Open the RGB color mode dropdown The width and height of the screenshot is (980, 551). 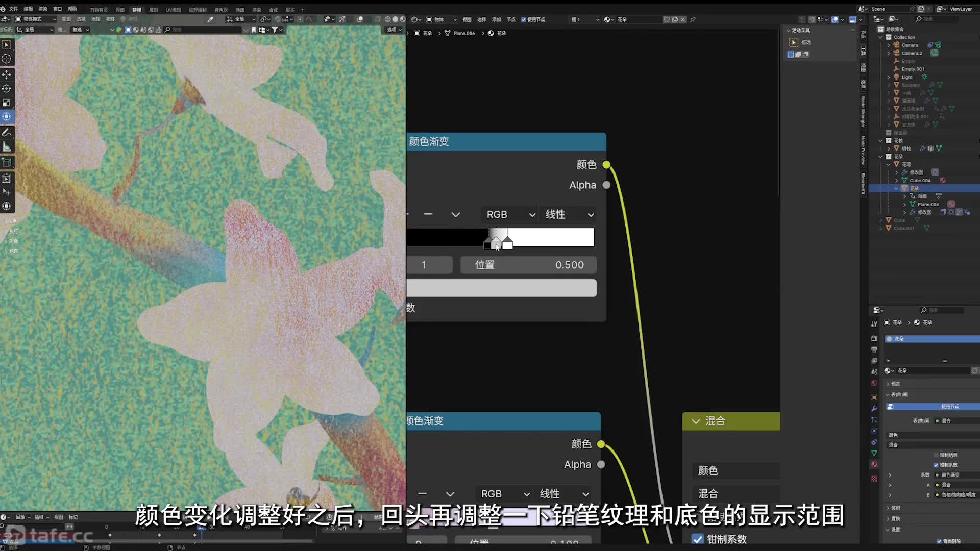pos(507,214)
